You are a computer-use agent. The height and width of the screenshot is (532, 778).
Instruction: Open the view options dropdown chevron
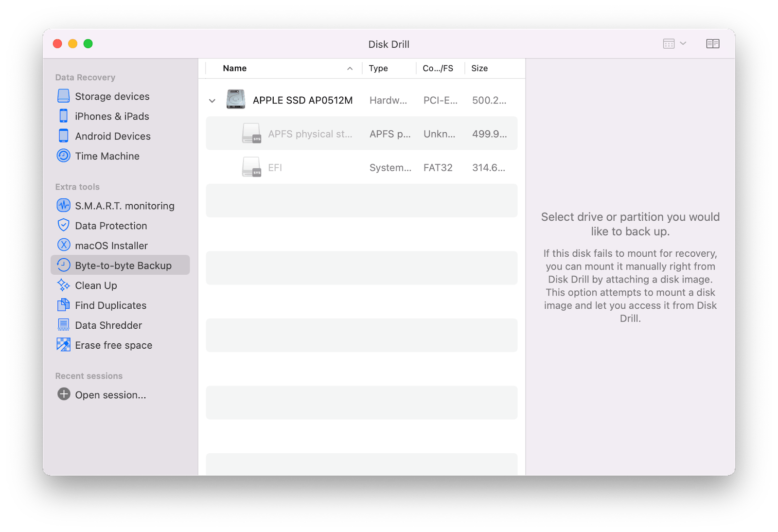coord(684,43)
